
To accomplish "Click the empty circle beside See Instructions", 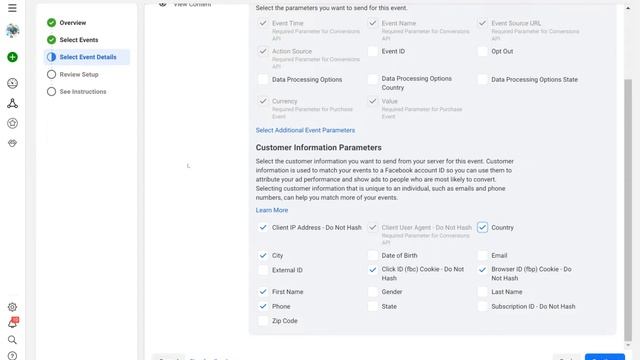I will click(51, 91).
